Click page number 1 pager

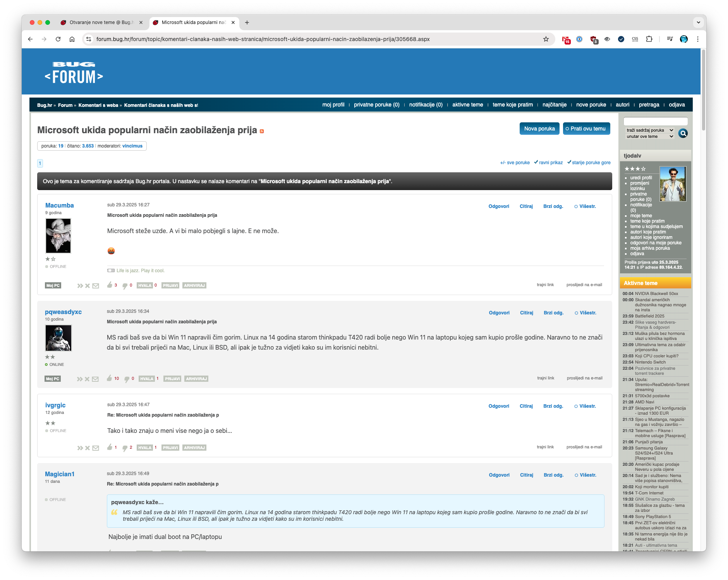click(40, 163)
